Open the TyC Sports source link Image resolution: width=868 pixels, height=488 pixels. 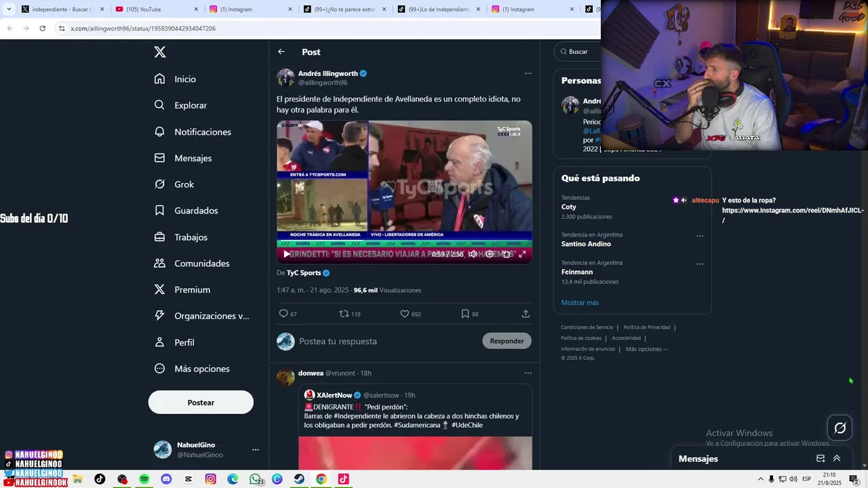tap(308, 272)
